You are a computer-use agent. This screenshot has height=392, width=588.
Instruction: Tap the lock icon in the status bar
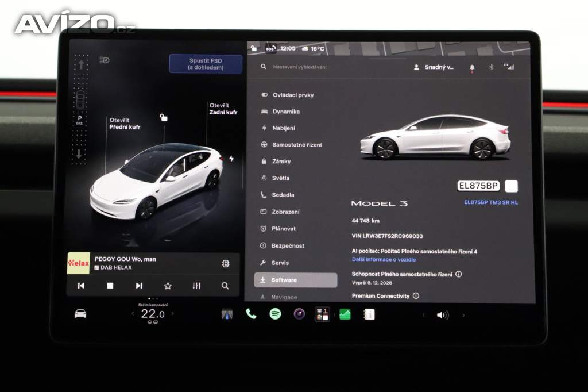[x=254, y=48]
